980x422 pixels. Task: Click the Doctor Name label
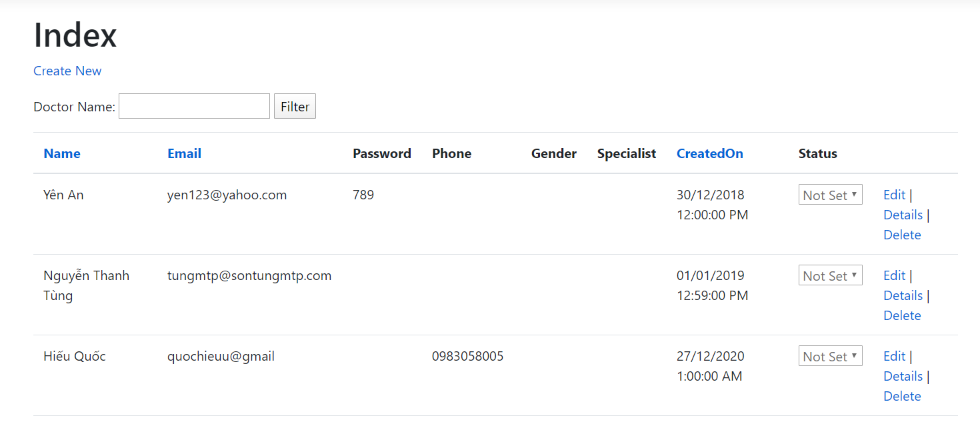point(74,107)
